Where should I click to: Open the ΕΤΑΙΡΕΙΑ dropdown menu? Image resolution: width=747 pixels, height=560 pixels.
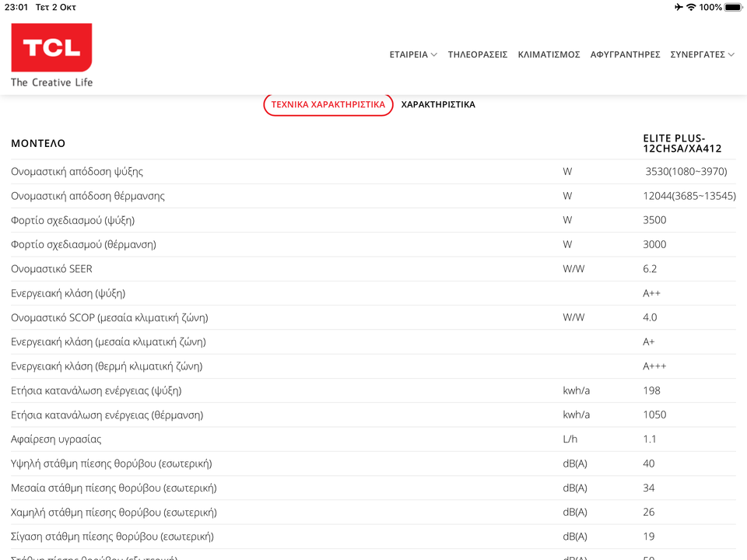[413, 54]
